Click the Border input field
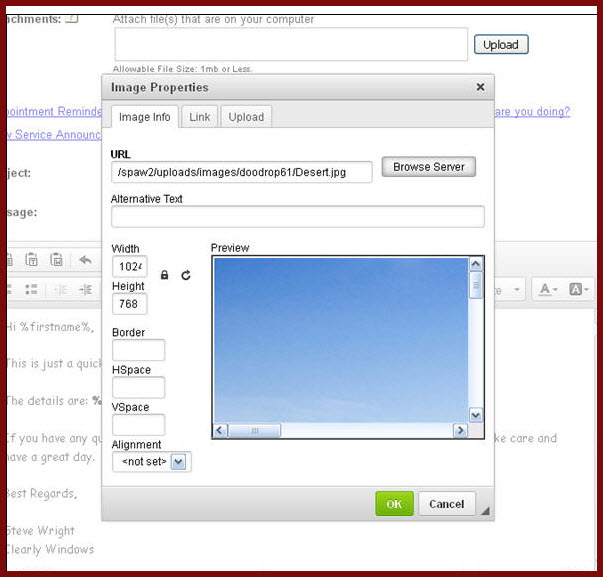The height and width of the screenshot is (577, 603). click(x=138, y=350)
